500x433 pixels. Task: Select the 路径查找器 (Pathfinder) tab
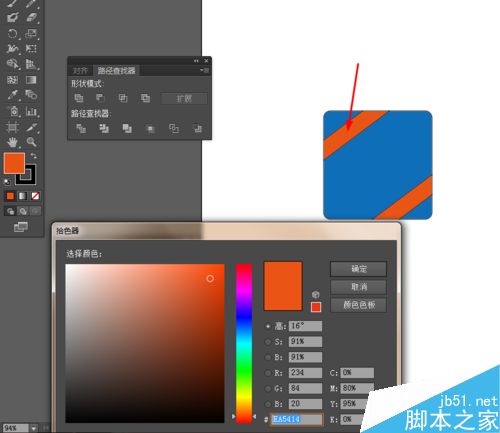(116, 71)
